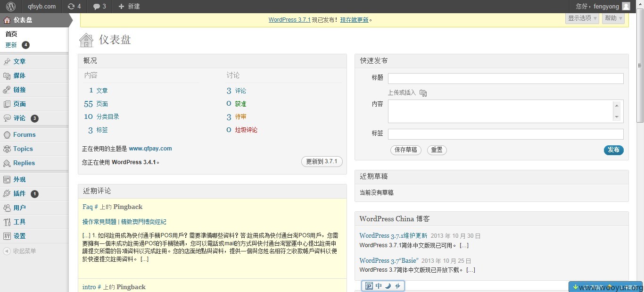The image size is (644, 292).
Task: Open the 获准 approved comments link
Action: [240, 104]
